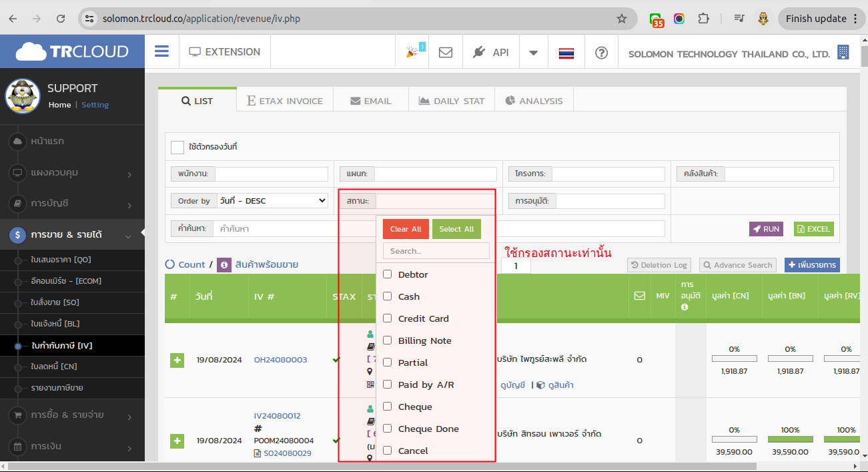The width and height of the screenshot is (868, 472).
Task: Switch to the ETAX INVOICE tab
Action: click(x=285, y=101)
